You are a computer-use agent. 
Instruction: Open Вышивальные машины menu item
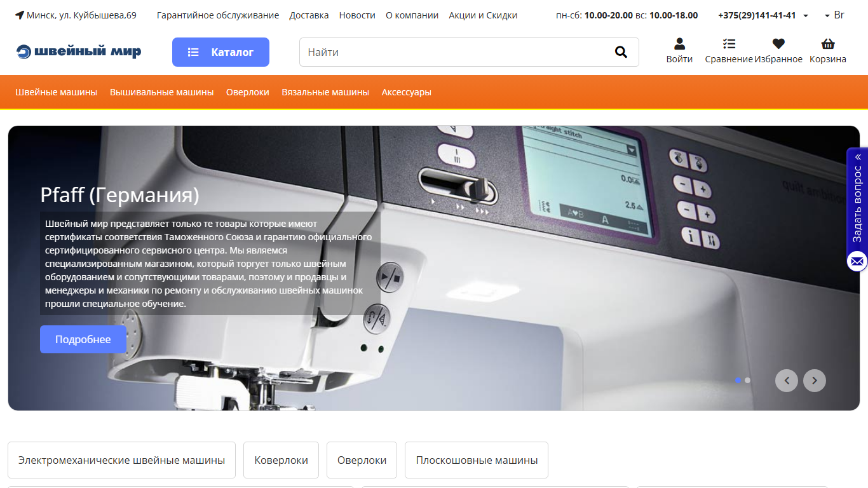(x=161, y=92)
